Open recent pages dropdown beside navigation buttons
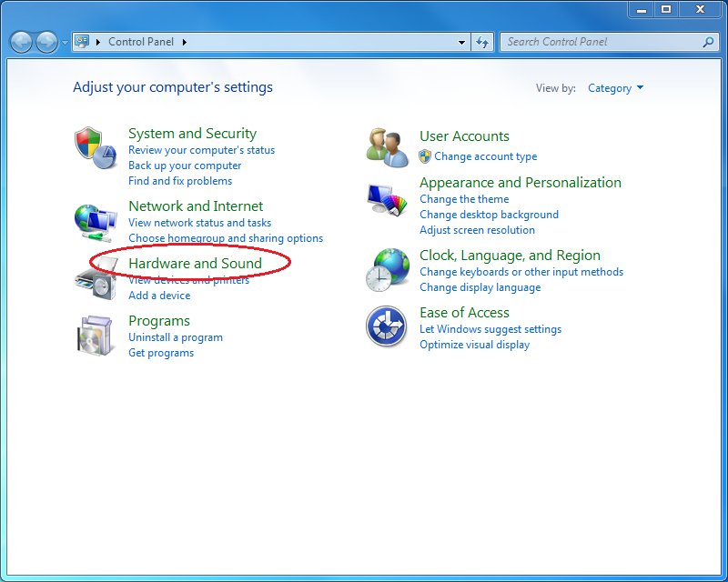Image resolution: width=728 pixels, height=582 pixels. [x=65, y=43]
